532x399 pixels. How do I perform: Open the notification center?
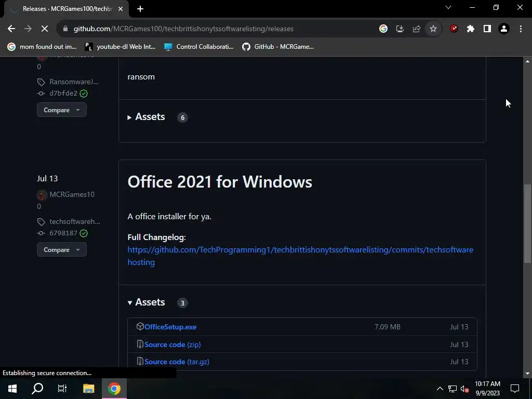point(515,389)
